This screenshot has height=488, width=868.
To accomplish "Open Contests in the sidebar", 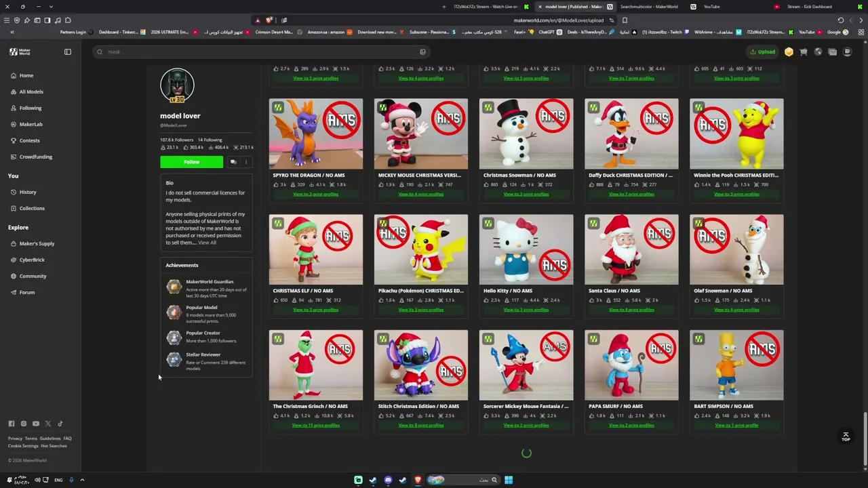I will [29, 140].
